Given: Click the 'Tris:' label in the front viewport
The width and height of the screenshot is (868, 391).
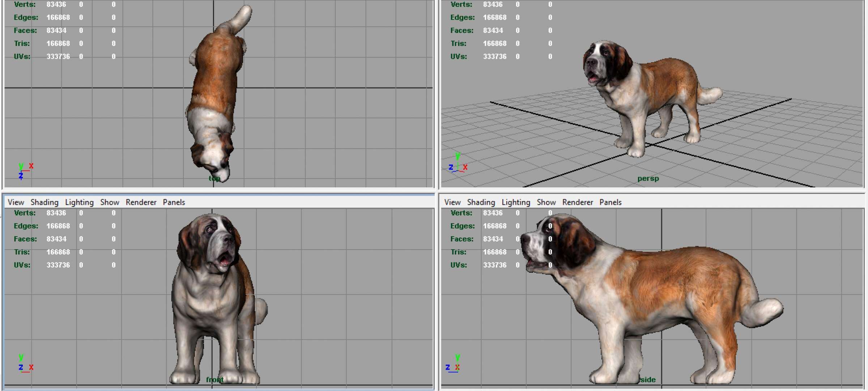Looking at the screenshot, I should 22,252.
